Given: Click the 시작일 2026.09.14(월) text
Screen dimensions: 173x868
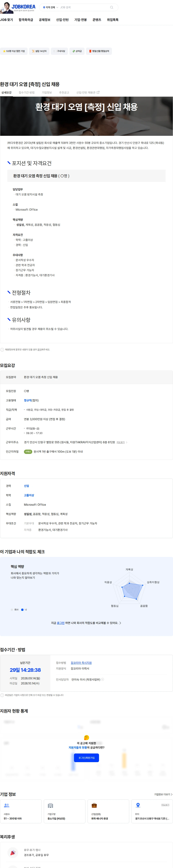Looking at the screenshot, I should 25,678.
